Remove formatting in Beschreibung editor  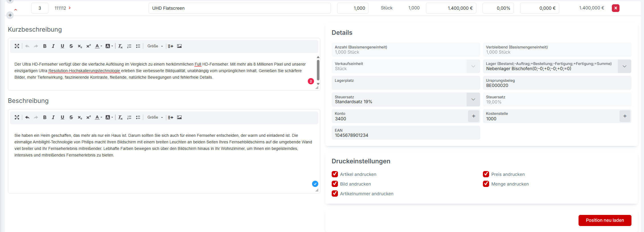(x=120, y=117)
